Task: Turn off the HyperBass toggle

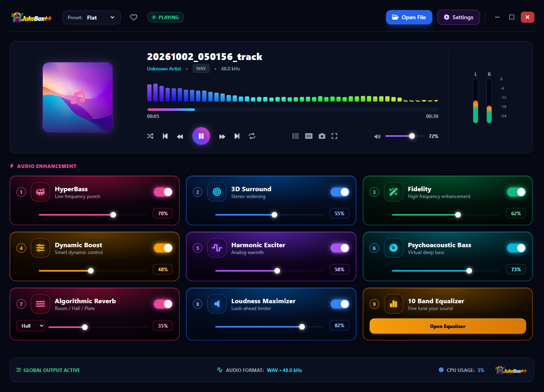Action: click(163, 192)
